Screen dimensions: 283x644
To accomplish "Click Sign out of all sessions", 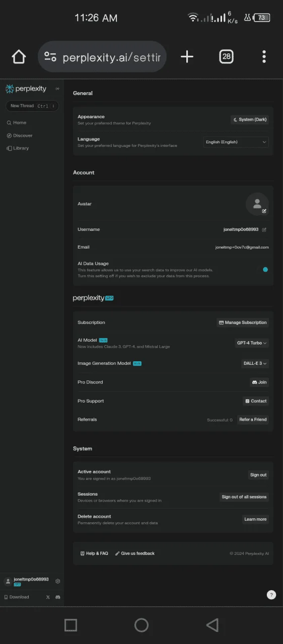I will coord(244,497).
